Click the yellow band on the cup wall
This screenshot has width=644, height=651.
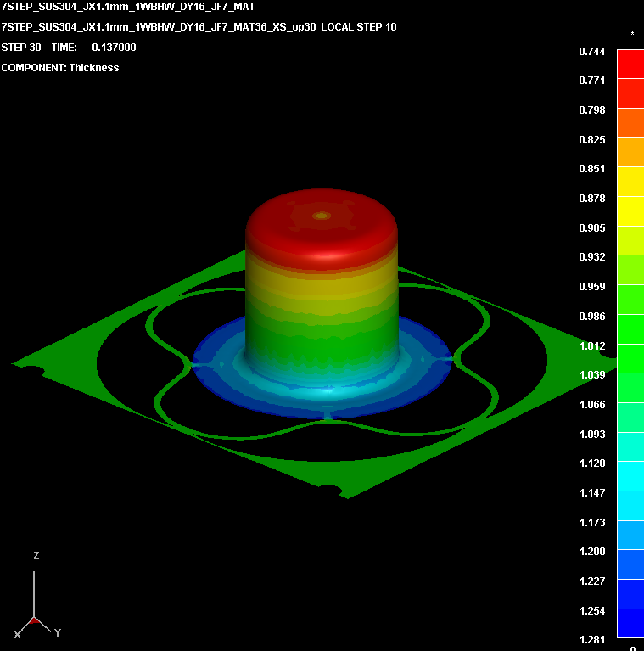[322, 289]
